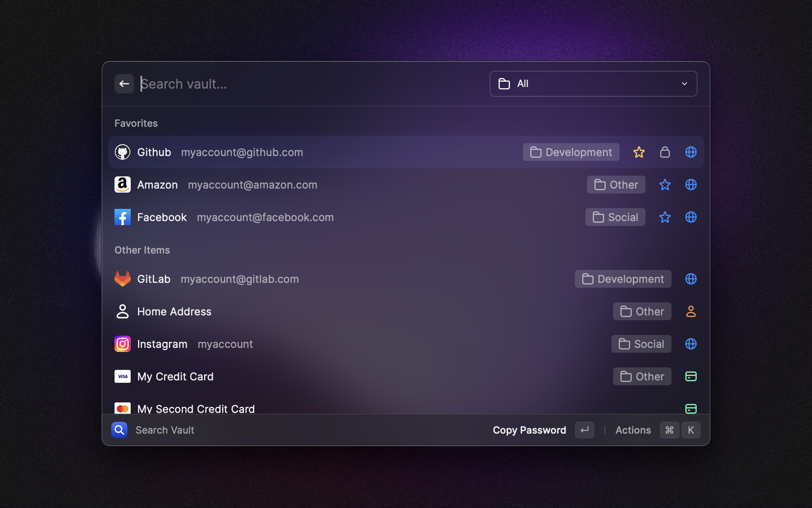Click the yellow favorite star on Github
Viewport: 812px width, 508px height.
click(x=639, y=152)
